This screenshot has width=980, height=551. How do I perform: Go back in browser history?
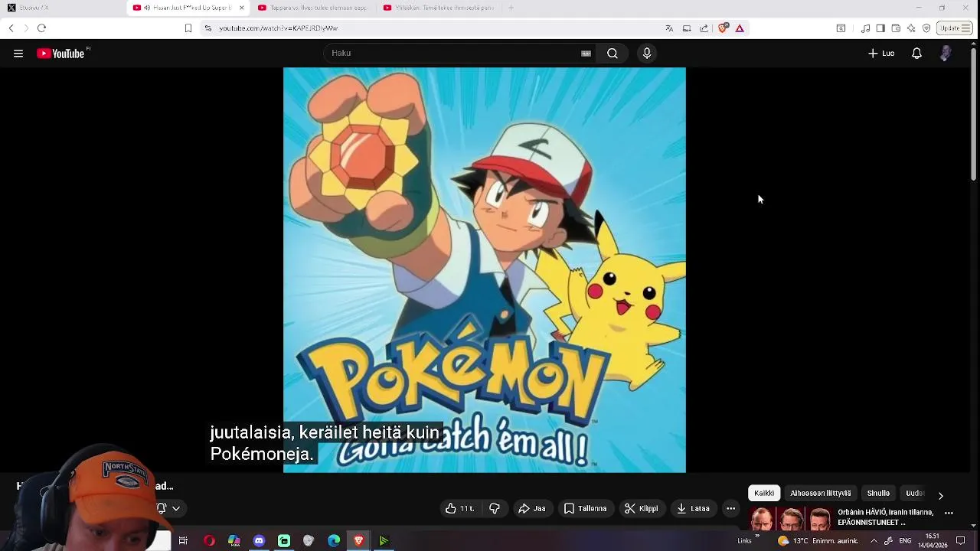click(11, 28)
